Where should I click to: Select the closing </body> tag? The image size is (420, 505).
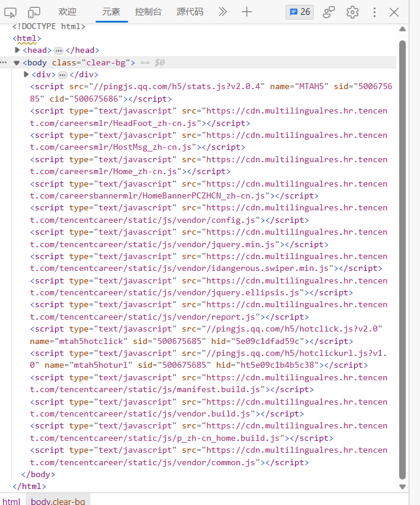(39, 475)
